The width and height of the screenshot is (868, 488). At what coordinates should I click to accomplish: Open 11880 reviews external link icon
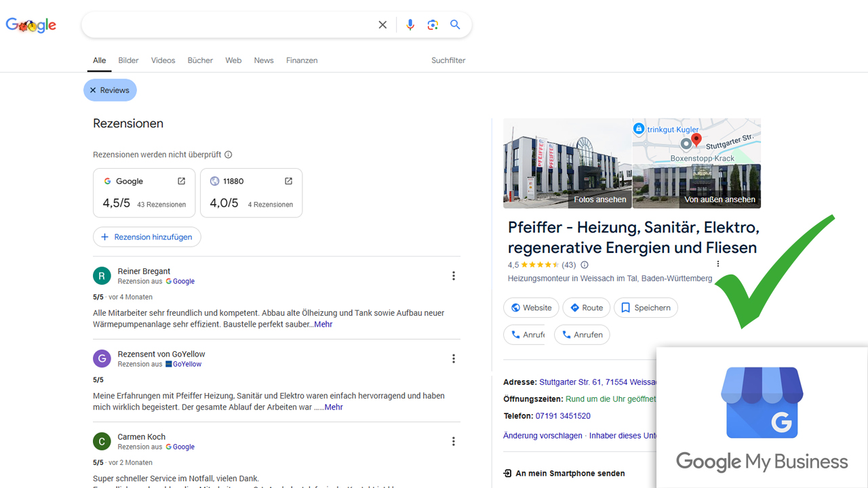click(288, 181)
